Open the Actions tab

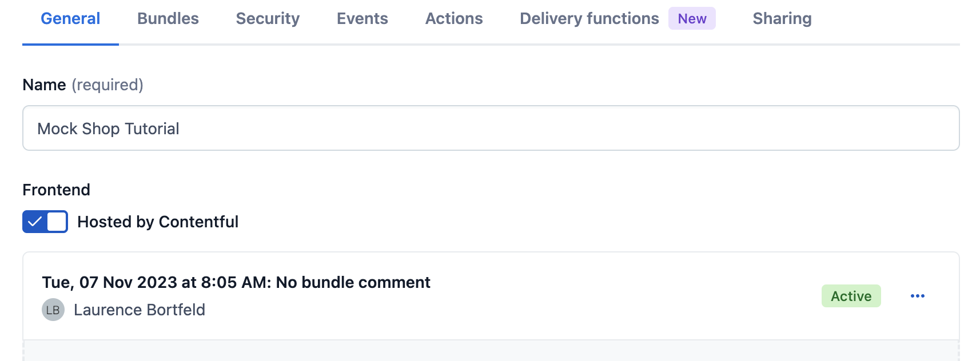tap(454, 19)
